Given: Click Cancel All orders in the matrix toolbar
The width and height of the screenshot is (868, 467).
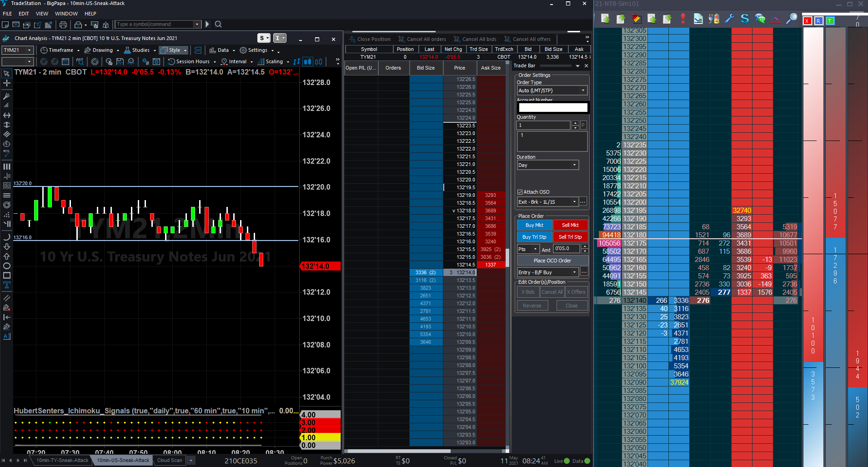Looking at the screenshot, I should (422, 39).
